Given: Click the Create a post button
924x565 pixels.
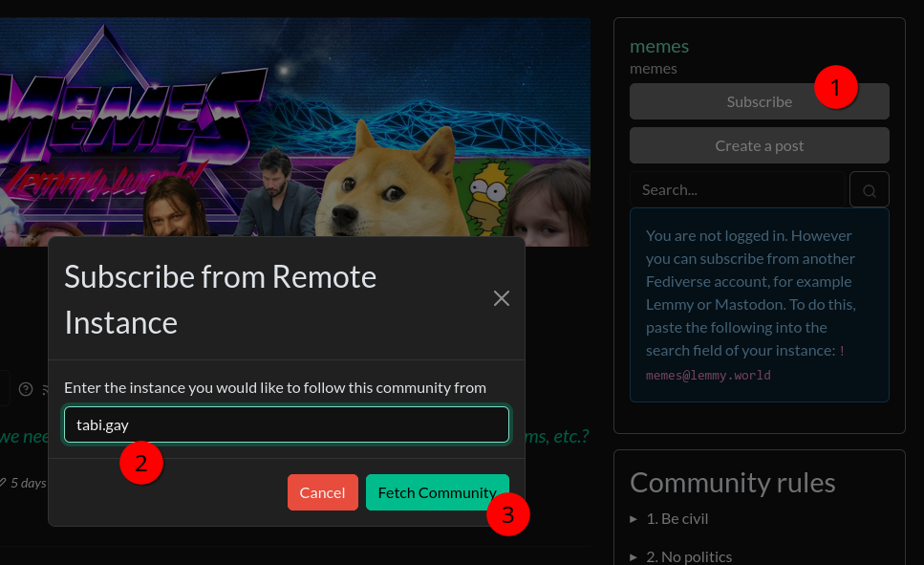Looking at the screenshot, I should point(759,146).
